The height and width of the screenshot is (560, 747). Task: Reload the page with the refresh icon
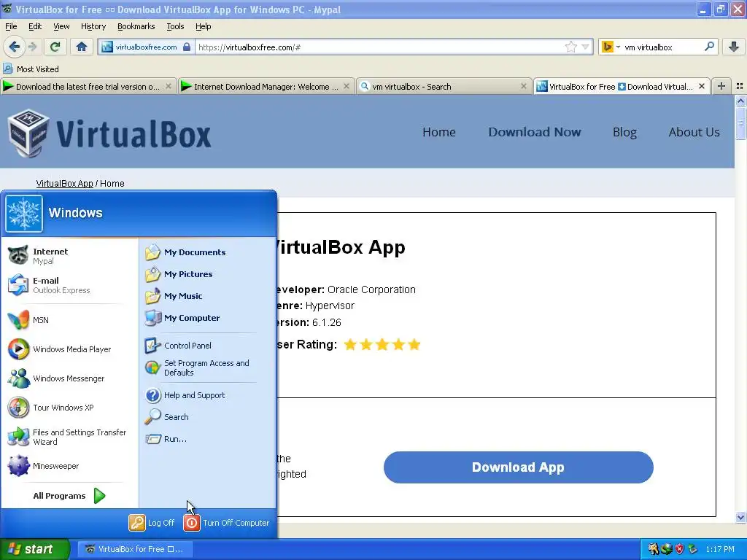(55, 47)
